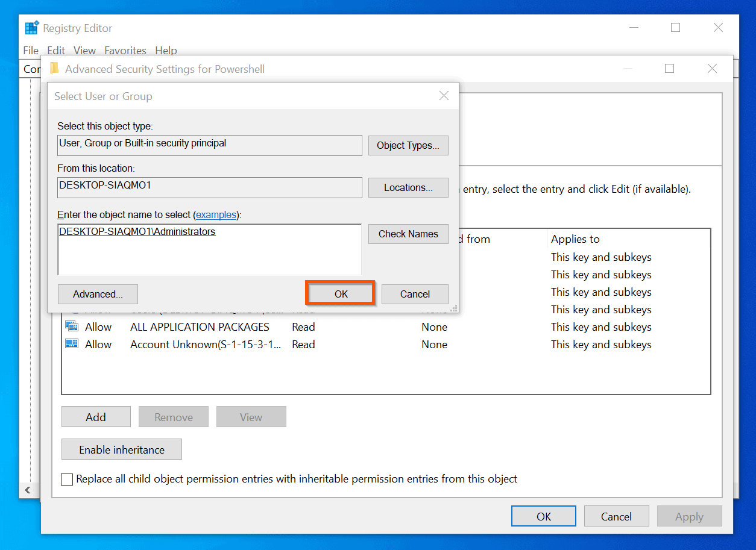Open the Favorites menu in Registry Editor

click(x=125, y=51)
